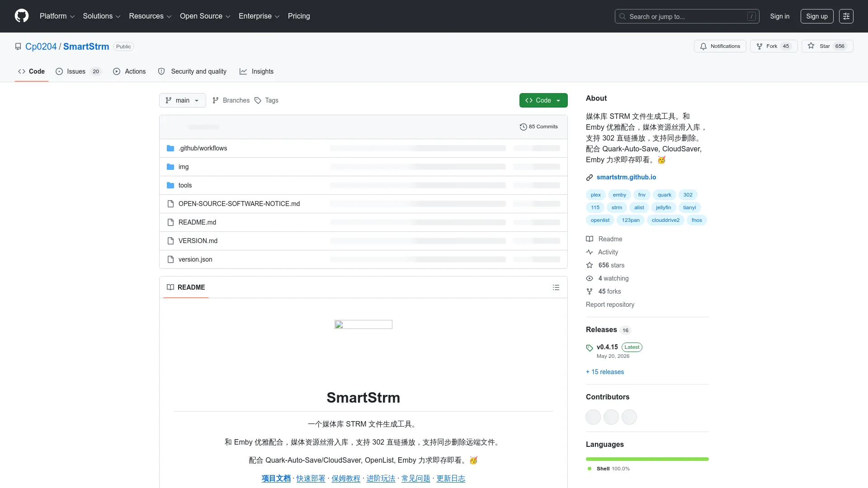
Task: Click the book icon beside Readme
Action: tap(590, 239)
